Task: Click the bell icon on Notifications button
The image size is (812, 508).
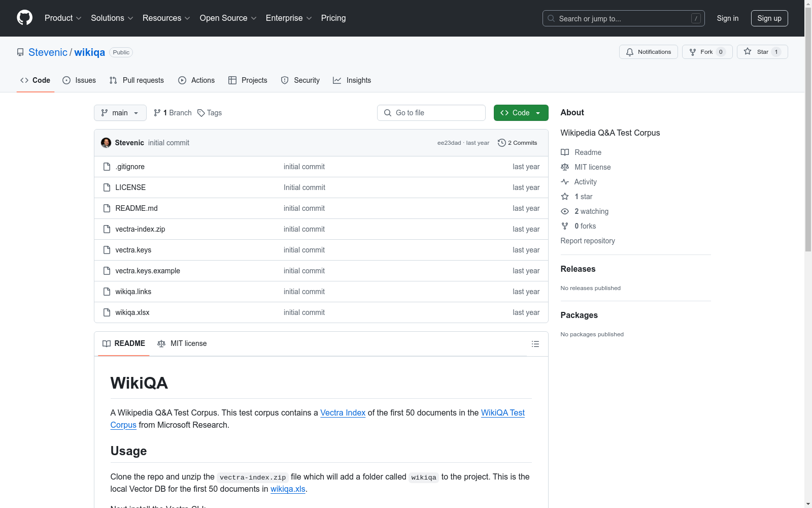Action: pyautogui.click(x=630, y=52)
